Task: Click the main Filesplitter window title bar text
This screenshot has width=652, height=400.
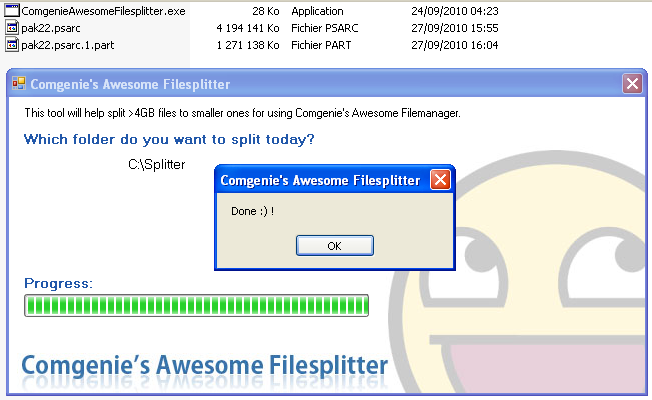Action: (130, 84)
